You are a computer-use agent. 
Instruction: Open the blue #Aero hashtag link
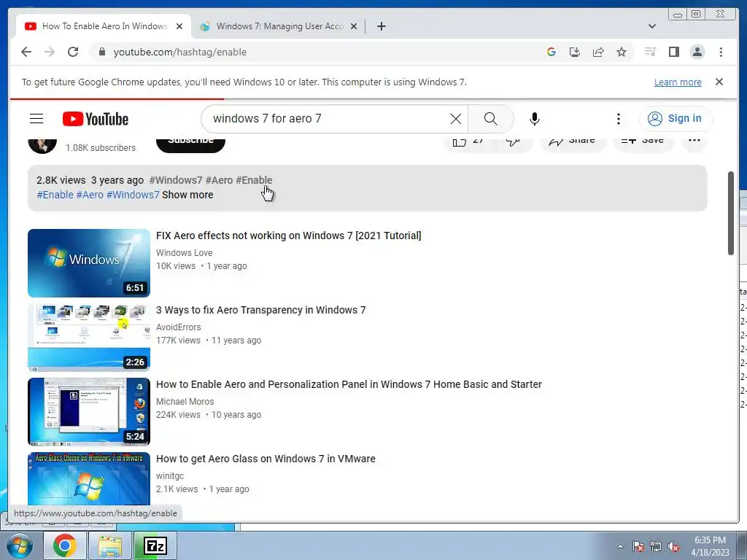click(x=90, y=195)
